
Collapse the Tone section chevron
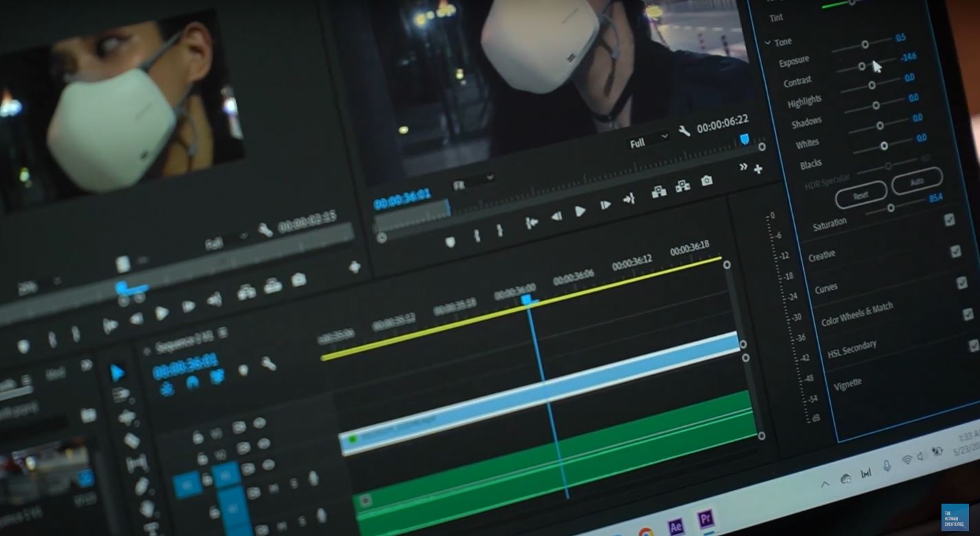(768, 43)
